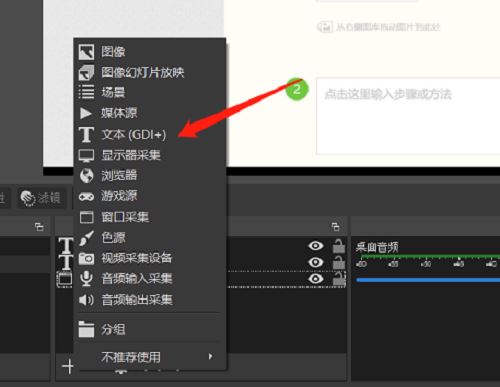The height and width of the screenshot is (387, 500).
Task: Lock the window capture source row
Action: [x=339, y=278]
